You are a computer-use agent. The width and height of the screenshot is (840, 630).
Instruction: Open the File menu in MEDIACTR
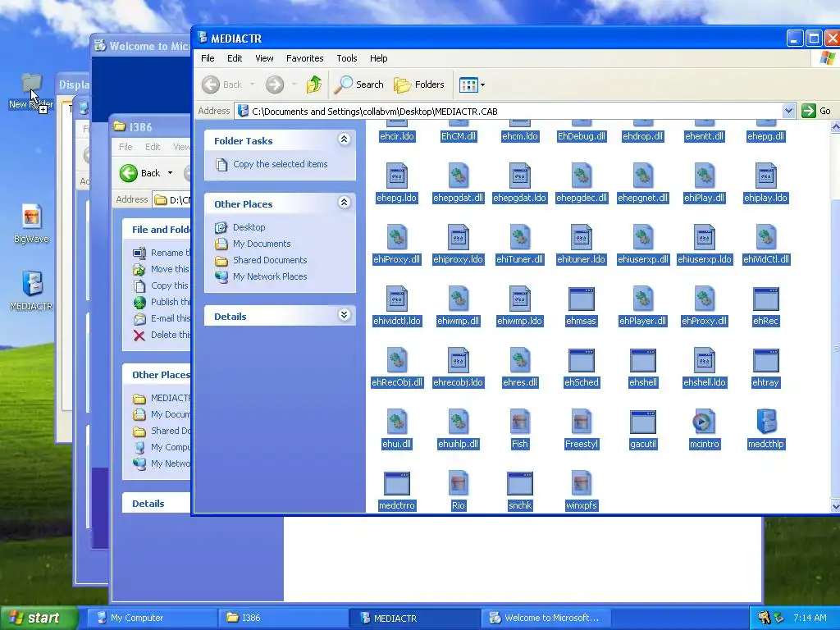pyautogui.click(x=208, y=58)
